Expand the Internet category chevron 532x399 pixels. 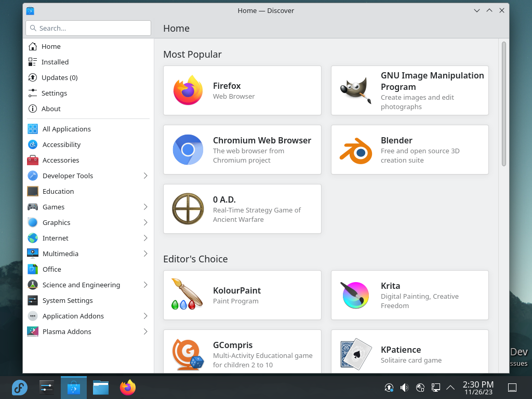coord(145,238)
